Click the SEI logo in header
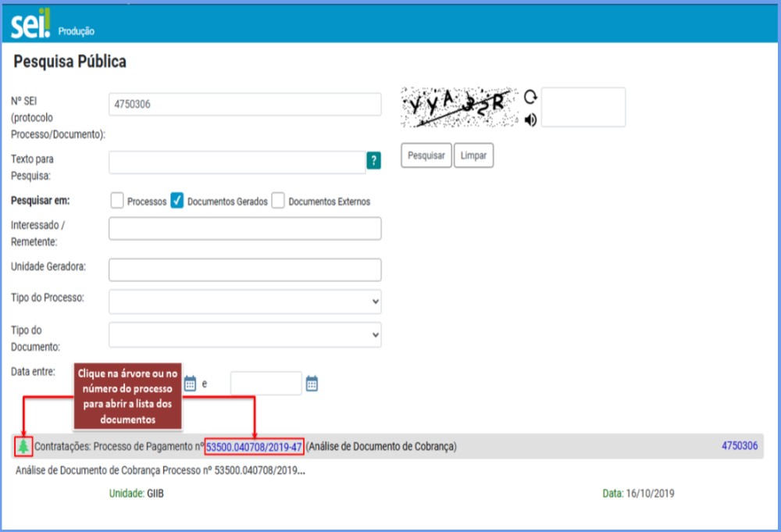781x532 pixels. pyautogui.click(x=31, y=25)
